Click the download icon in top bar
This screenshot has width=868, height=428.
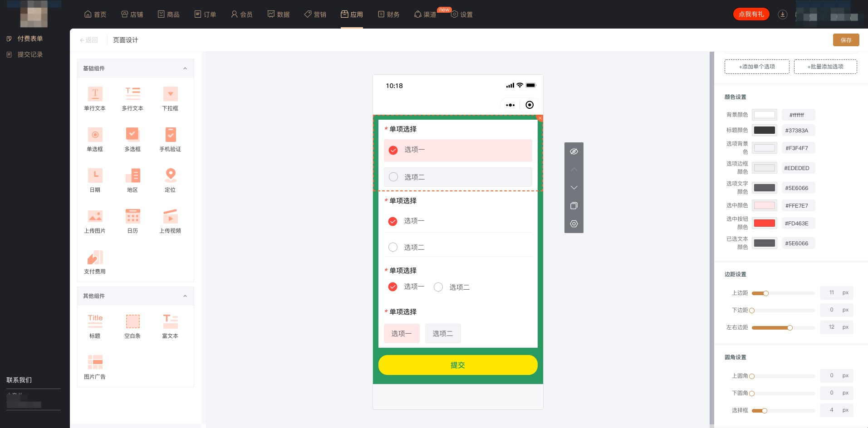[x=783, y=15]
